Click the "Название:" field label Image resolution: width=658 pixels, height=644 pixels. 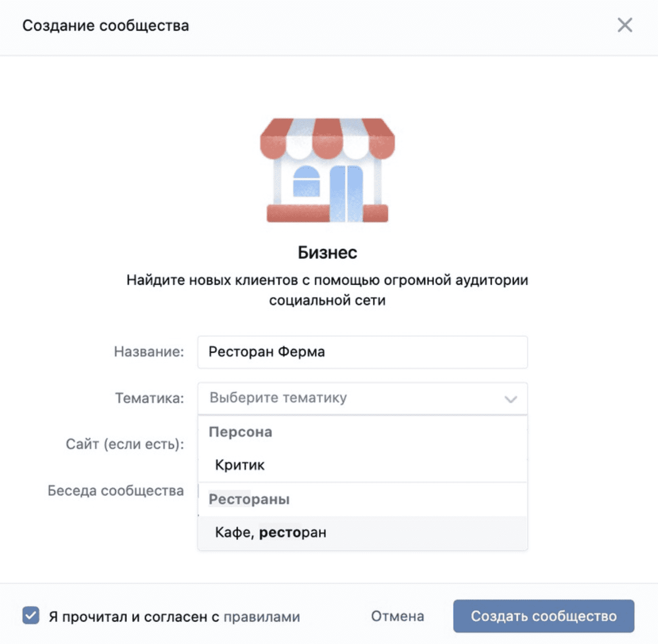coord(148,352)
